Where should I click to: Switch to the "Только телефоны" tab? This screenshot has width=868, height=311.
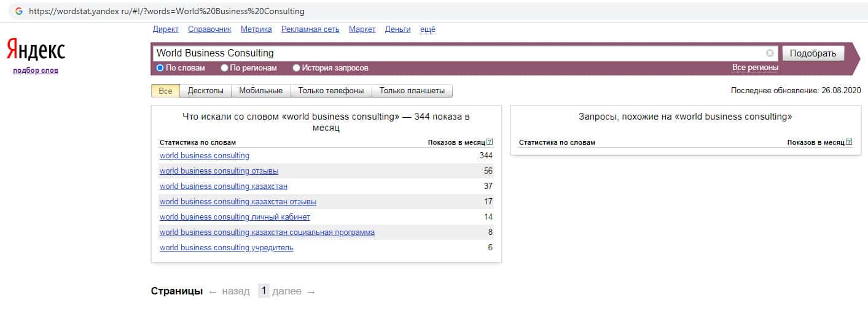(x=330, y=91)
